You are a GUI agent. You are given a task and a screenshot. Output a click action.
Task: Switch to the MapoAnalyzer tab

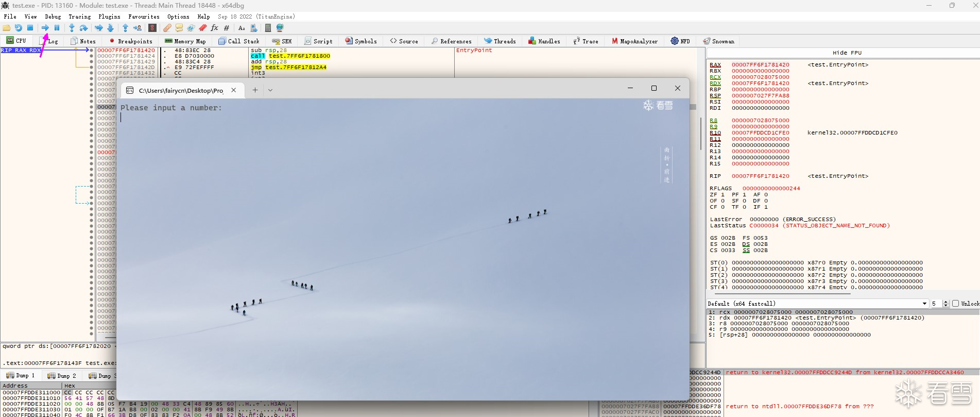coord(635,41)
